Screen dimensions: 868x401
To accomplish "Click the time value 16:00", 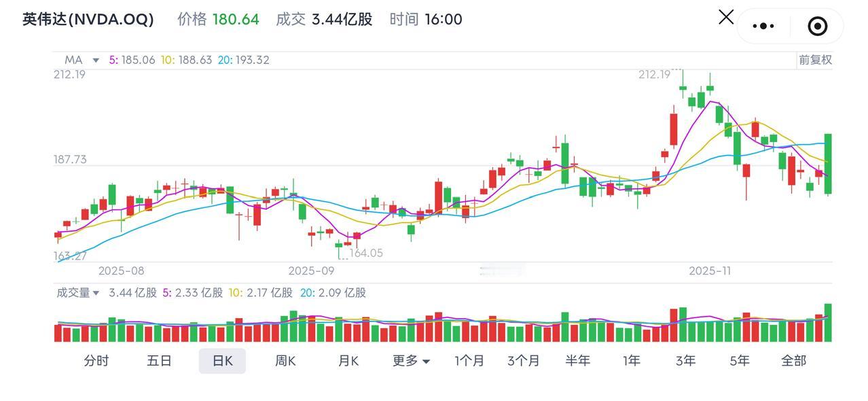I will coord(444,19).
